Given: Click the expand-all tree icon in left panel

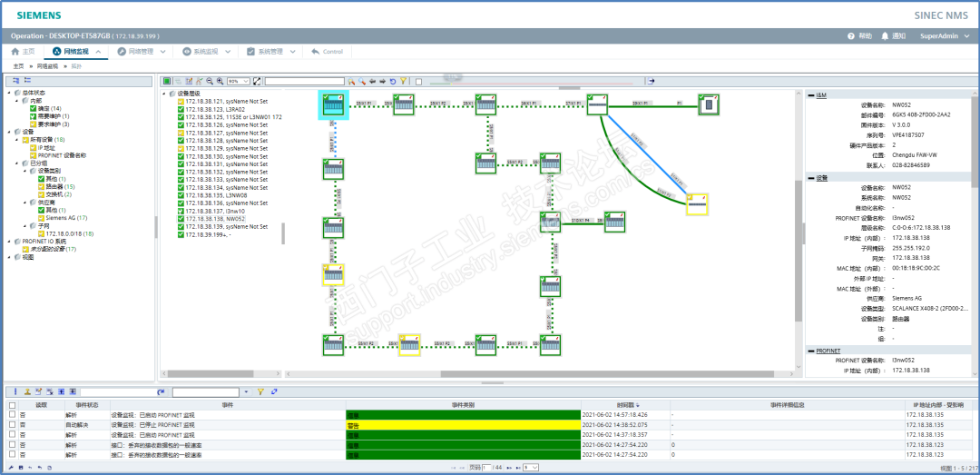Looking at the screenshot, I should 16,80.
